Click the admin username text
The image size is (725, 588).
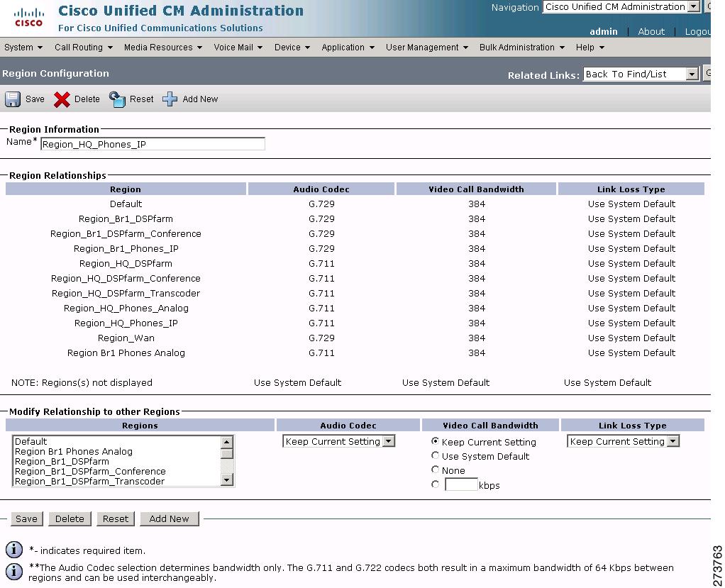click(604, 31)
